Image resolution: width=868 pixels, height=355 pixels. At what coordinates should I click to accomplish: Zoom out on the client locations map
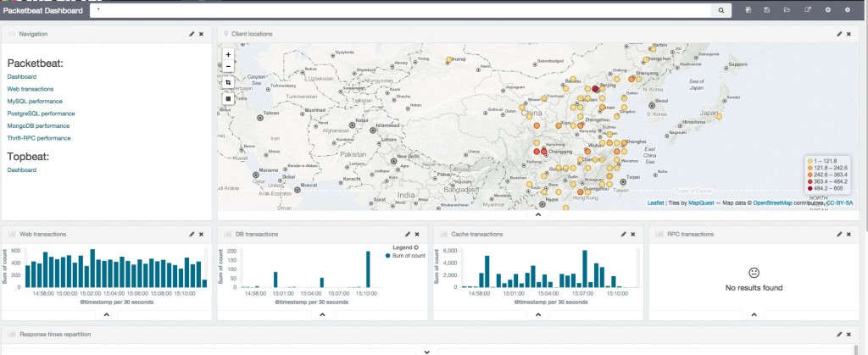coord(228,66)
